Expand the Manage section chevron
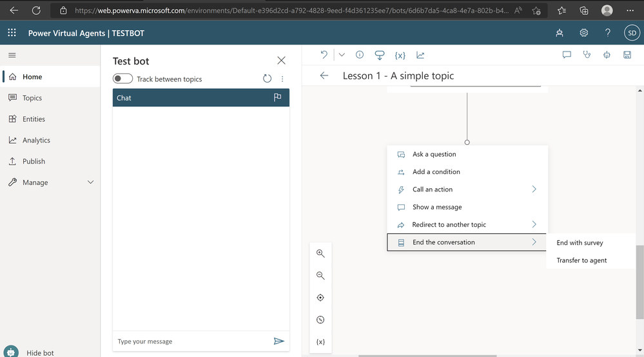This screenshot has height=357, width=644. pyautogui.click(x=90, y=182)
